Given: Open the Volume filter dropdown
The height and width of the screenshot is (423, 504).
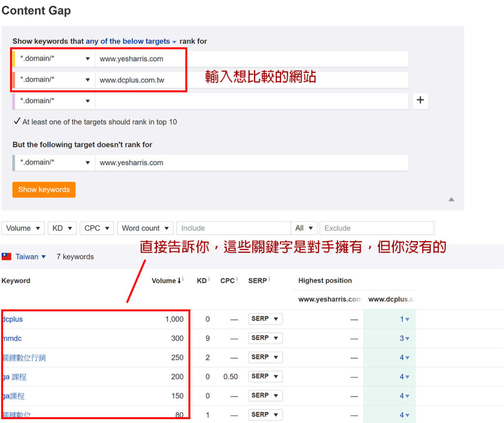Looking at the screenshot, I should coord(23,228).
